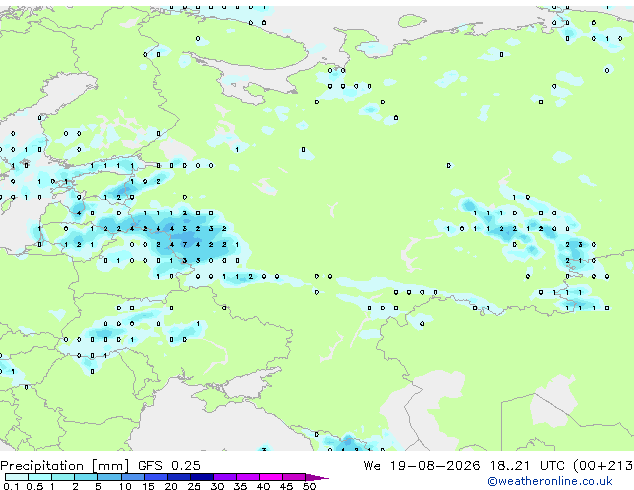The image size is (634, 490).
Task: Select the 45–50 mm legend color swatch
Action: [x=294, y=477]
